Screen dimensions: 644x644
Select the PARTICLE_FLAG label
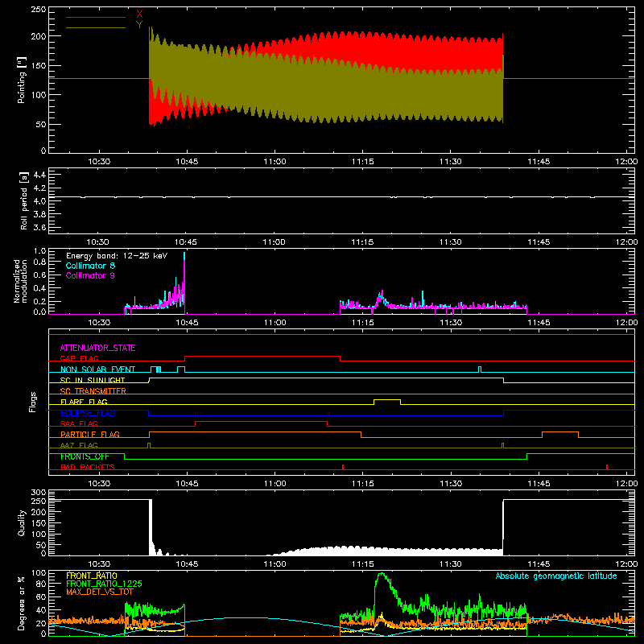coord(90,434)
